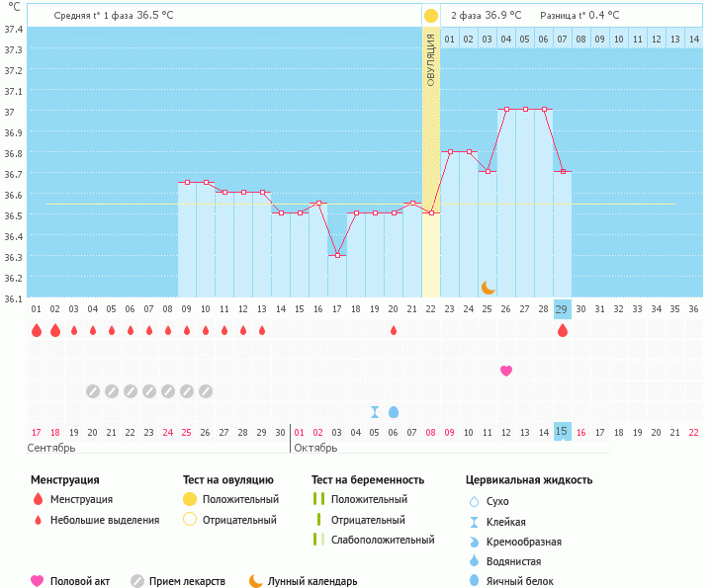Viewport: 712px width, 588px height.
Task: Click the yellow ovulation circle in the header
Action: click(x=430, y=16)
